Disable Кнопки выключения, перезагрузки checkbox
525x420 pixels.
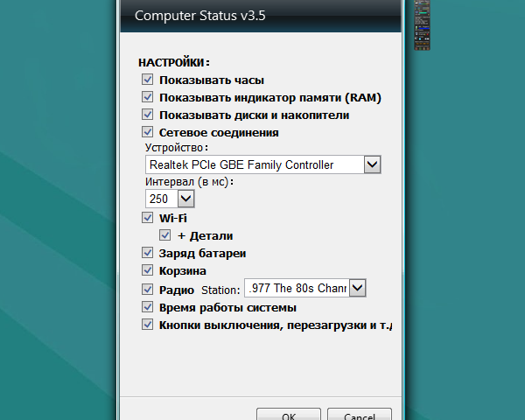click(147, 325)
